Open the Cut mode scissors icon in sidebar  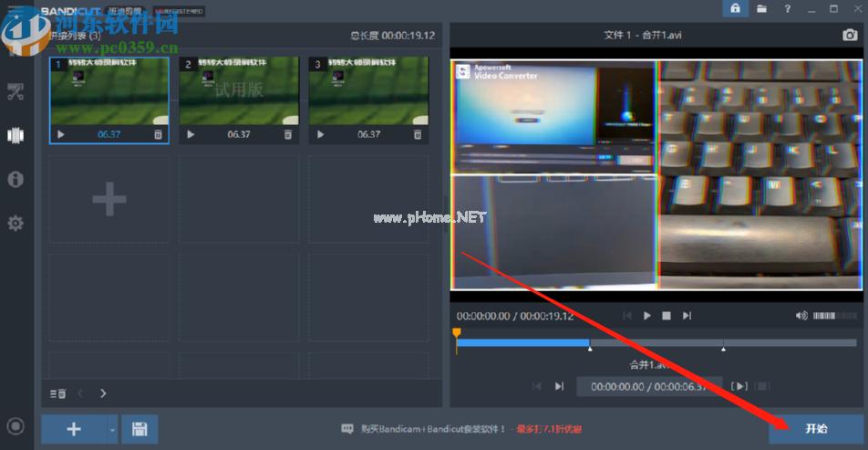[15, 92]
